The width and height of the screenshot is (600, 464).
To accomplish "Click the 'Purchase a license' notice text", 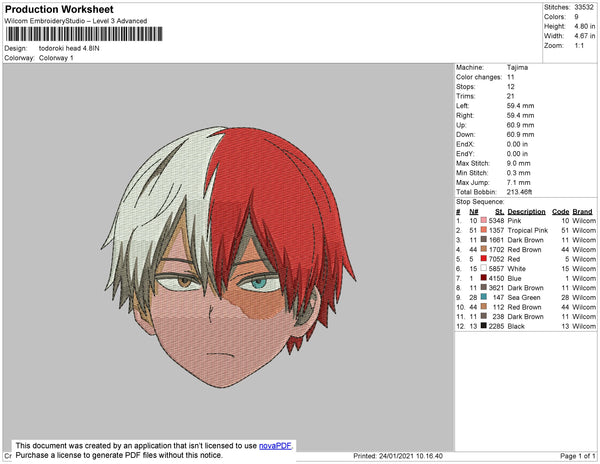I will [119, 455].
